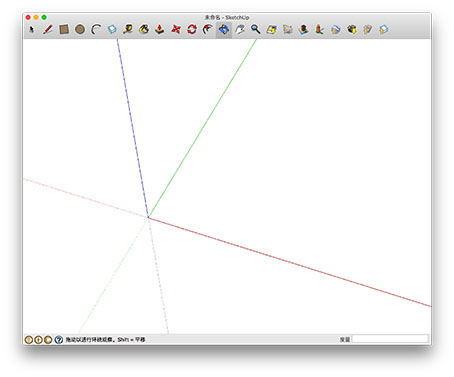
Task: Click Preview in Google Earth globe icon
Action: click(x=335, y=30)
